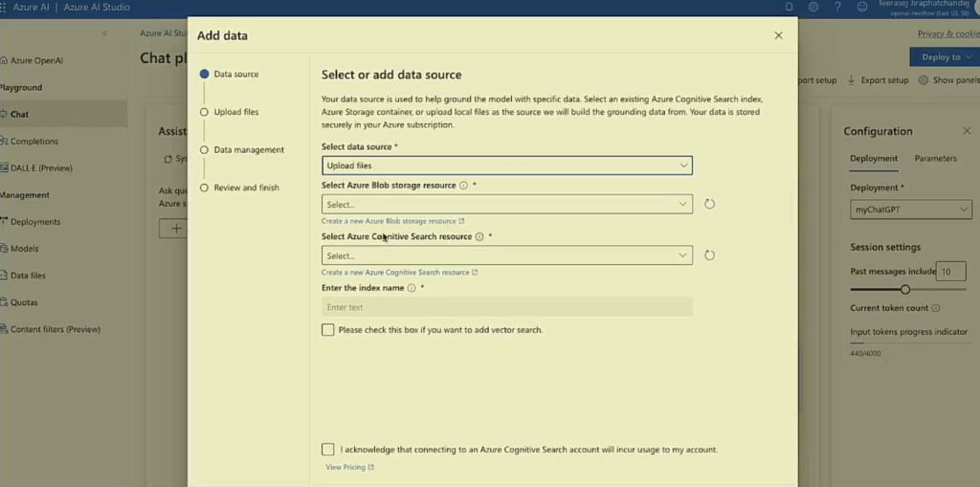
Task: Expand the Azure Blob storage resource dropdown
Action: tap(507, 205)
